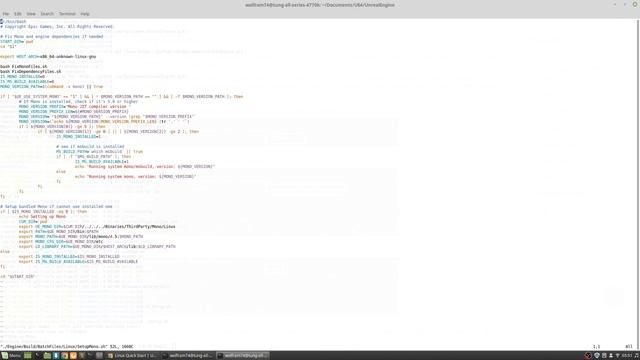Open the shield security tray icon
The width and height of the screenshot is (640, 360).
point(597,356)
